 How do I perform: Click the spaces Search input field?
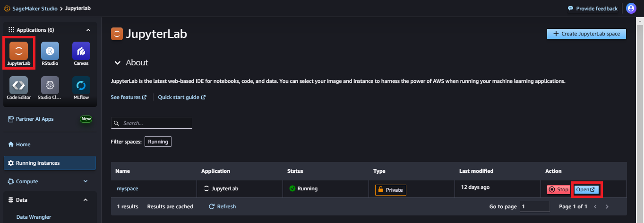(152, 123)
